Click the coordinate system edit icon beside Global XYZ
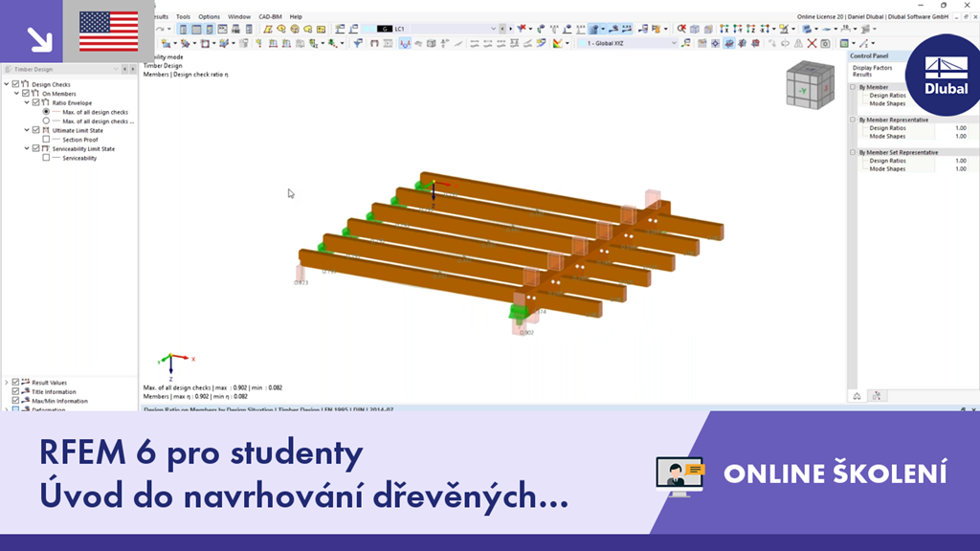980x551 pixels. pos(686,43)
